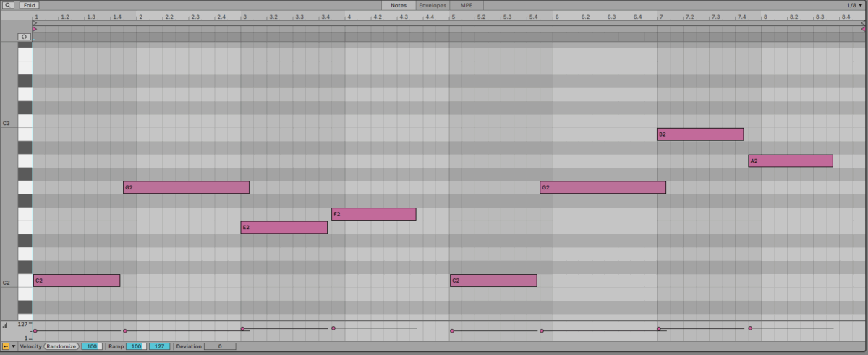Click the second C2 note's velocity marker at bar 5
Screen dimensions: 868x355
(452, 331)
